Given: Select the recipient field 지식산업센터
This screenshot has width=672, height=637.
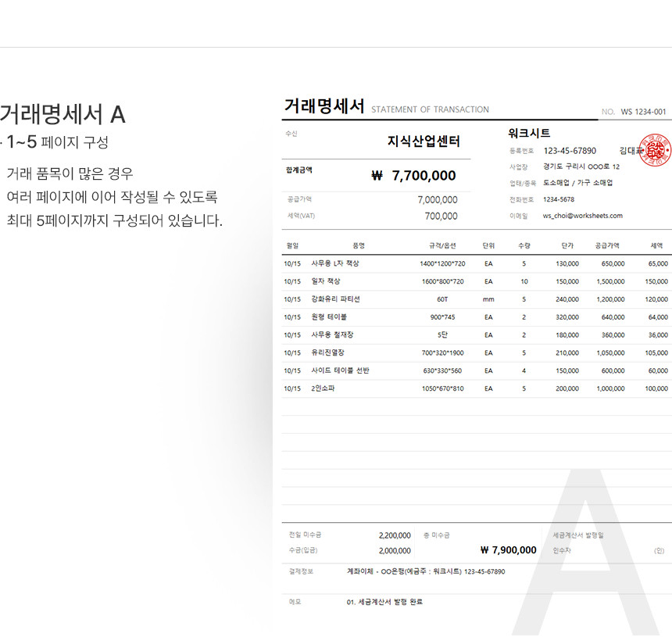Looking at the screenshot, I should 424,141.
